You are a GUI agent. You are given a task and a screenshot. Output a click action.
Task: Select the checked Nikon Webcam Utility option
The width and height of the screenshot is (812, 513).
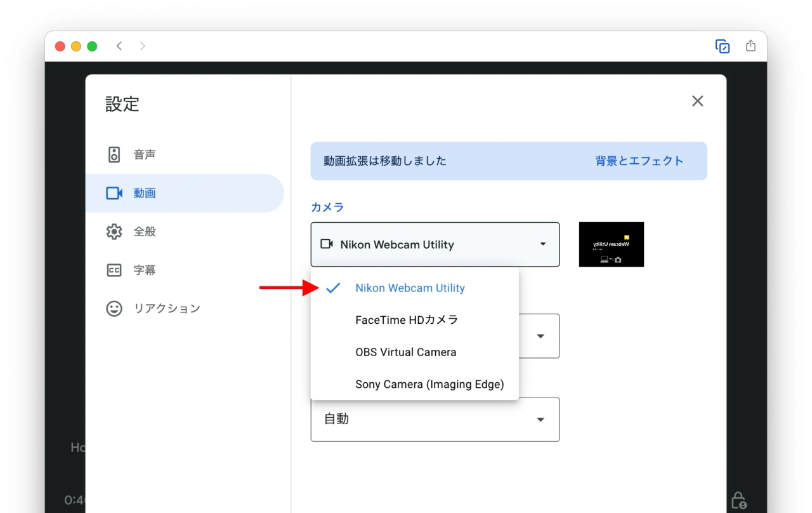point(410,288)
